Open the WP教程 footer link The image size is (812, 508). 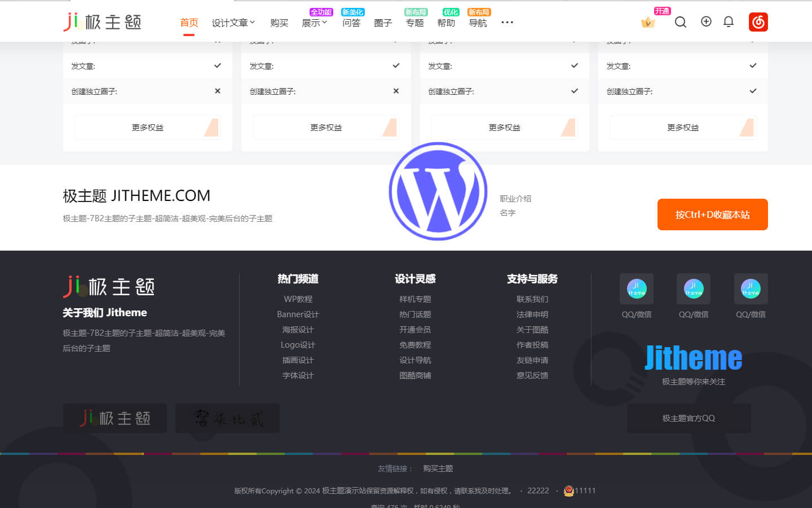click(x=298, y=299)
